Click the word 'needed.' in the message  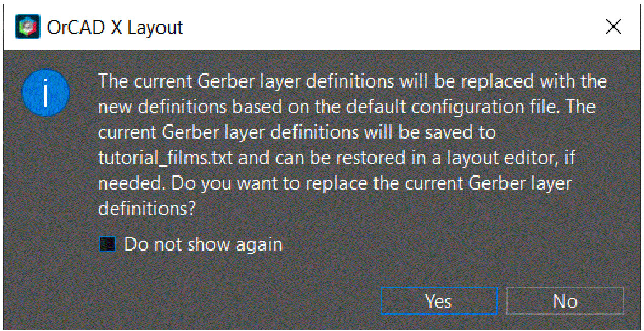click(132, 183)
